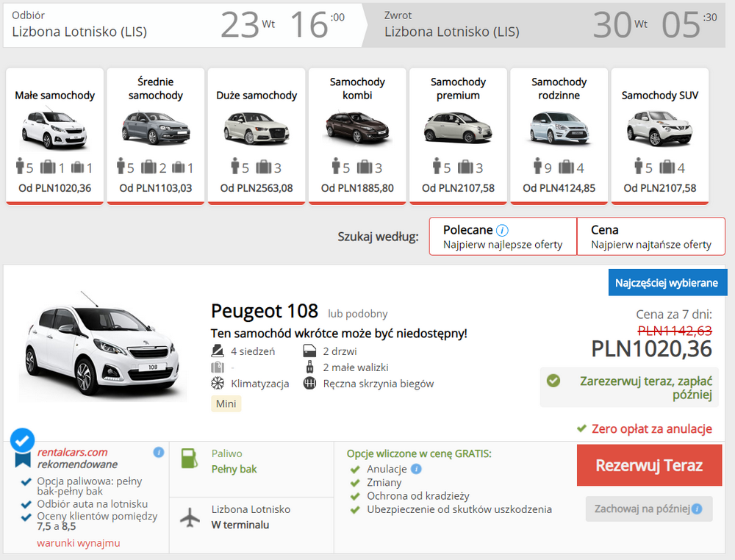Click the price PLN1020,36 in offer
735x560 pixels.
tap(651, 349)
